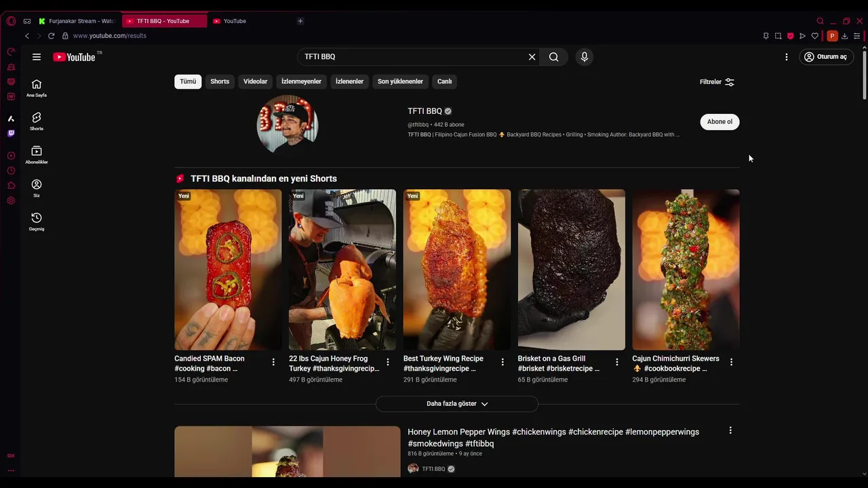Select the İzlenmeyenler filter chip
868x488 pixels.
click(x=301, y=81)
